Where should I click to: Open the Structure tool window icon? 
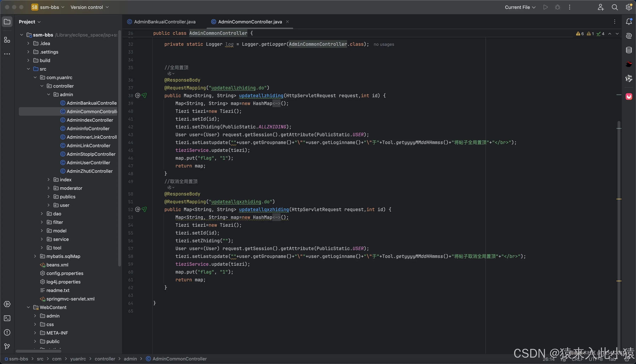tap(7, 40)
